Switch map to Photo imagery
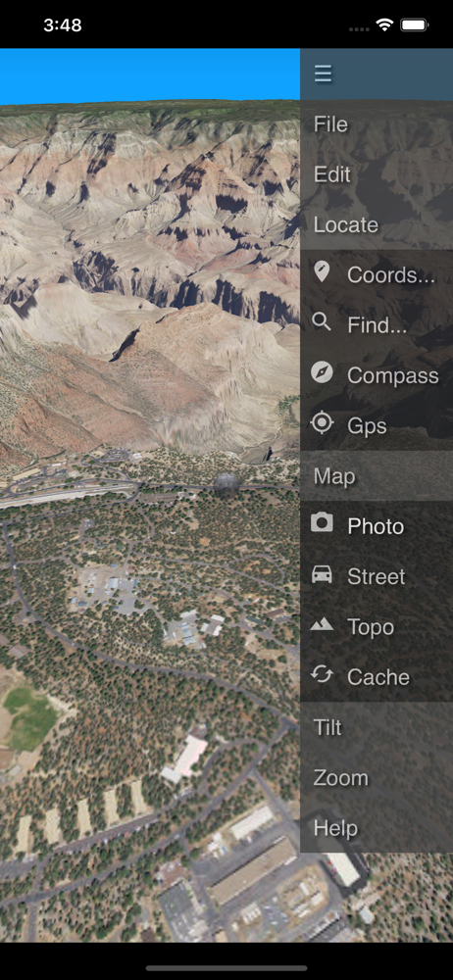 (x=377, y=526)
